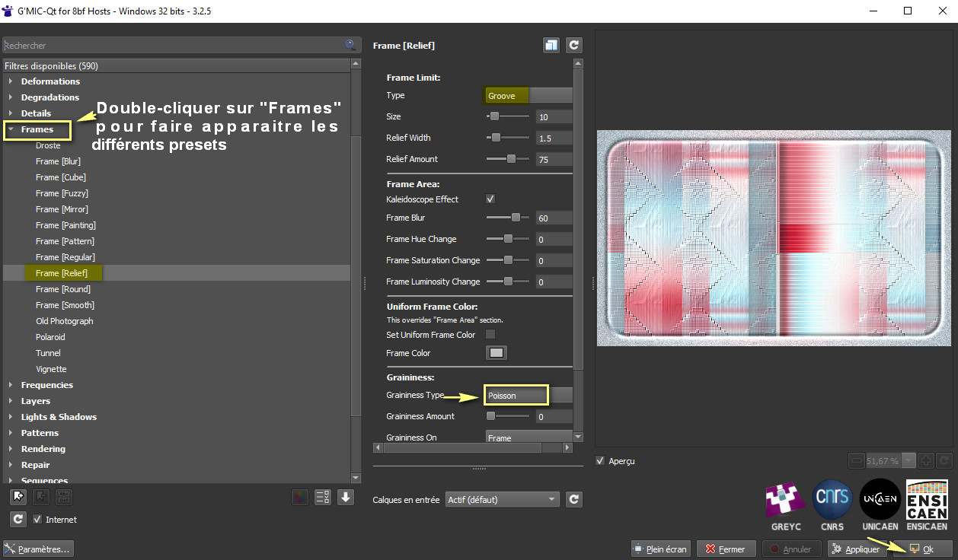Click the Appliquer button
The image size is (958, 560).
click(x=856, y=549)
